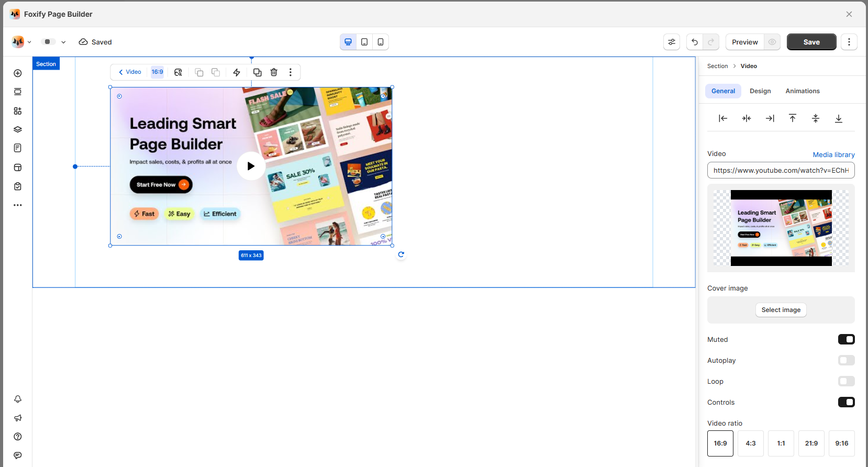Open the Media library link
The image size is (868, 467).
tap(833, 154)
